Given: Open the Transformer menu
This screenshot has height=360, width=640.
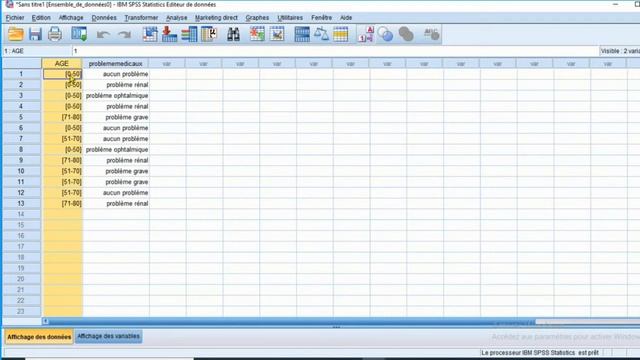Looking at the screenshot, I should coord(141,18).
